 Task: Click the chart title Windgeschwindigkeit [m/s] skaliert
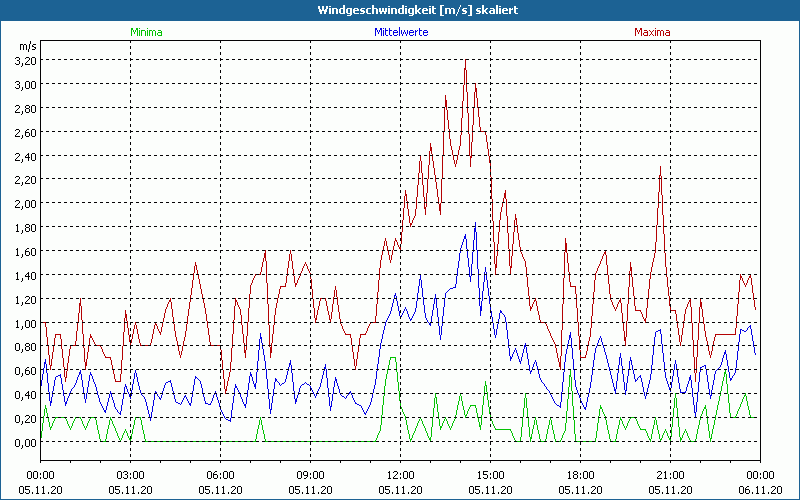coord(418,10)
